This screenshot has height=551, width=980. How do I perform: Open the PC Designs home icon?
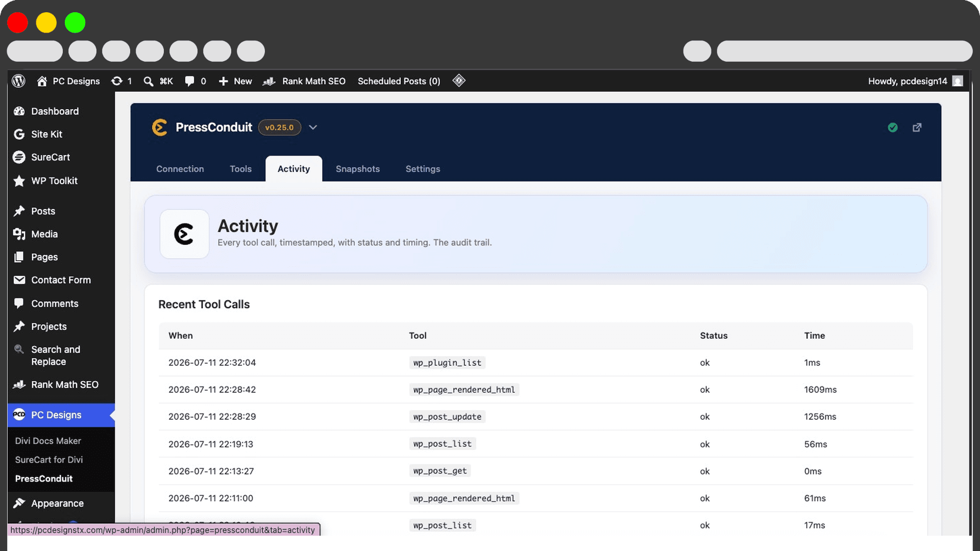point(42,81)
